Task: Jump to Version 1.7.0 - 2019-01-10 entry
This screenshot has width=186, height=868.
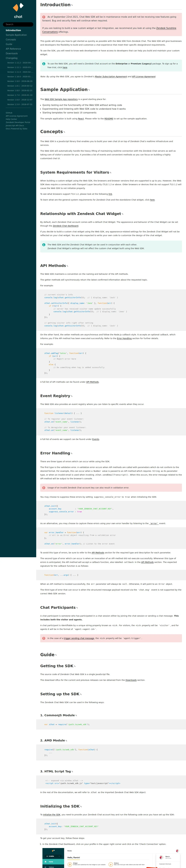Action: (20, 95)
